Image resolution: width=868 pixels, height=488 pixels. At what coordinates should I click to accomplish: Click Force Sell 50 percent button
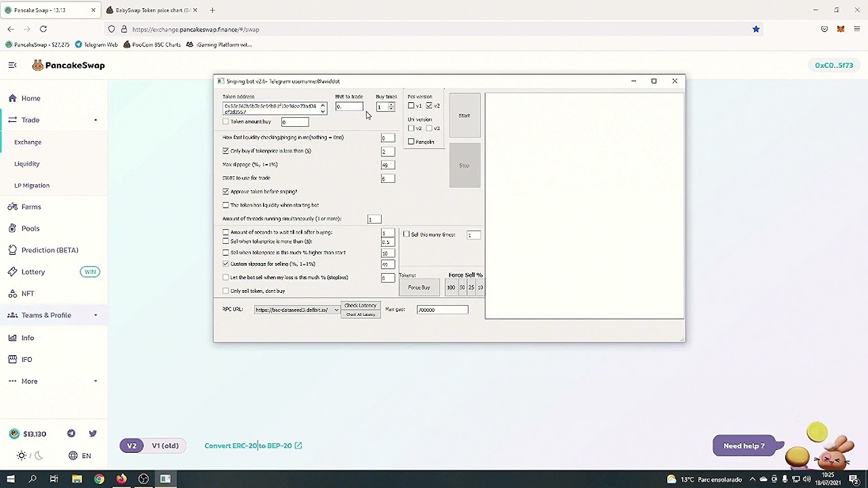pos(462,287)
